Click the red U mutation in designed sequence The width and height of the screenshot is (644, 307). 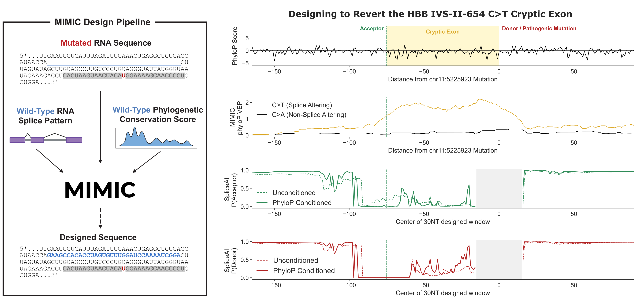(124, 269)
